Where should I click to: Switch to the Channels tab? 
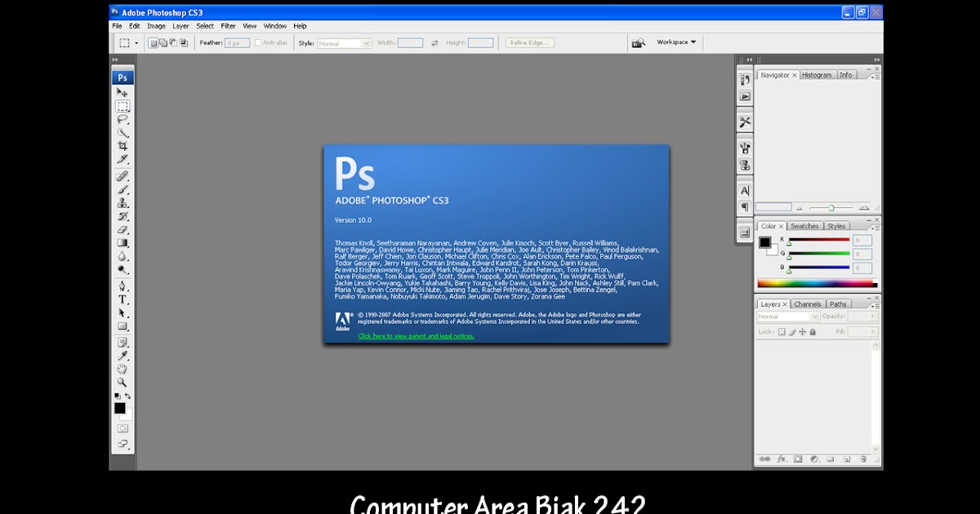point(808,304)
